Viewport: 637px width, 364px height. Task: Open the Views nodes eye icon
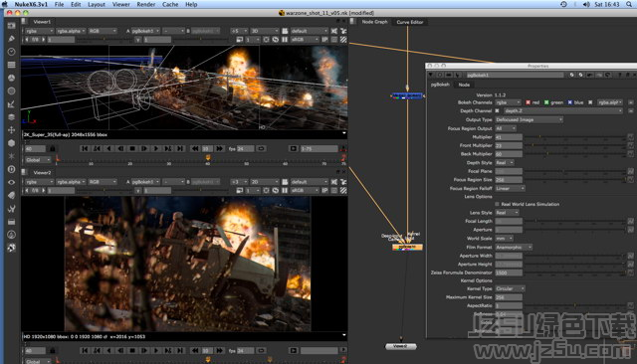pos(11,182)
